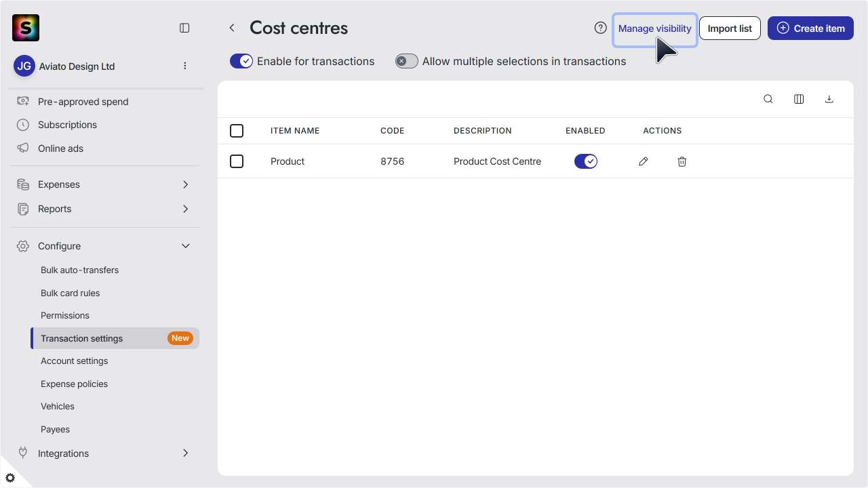
Task: Open Bulk auto-transfers
Action: click(x=79, y=270)
